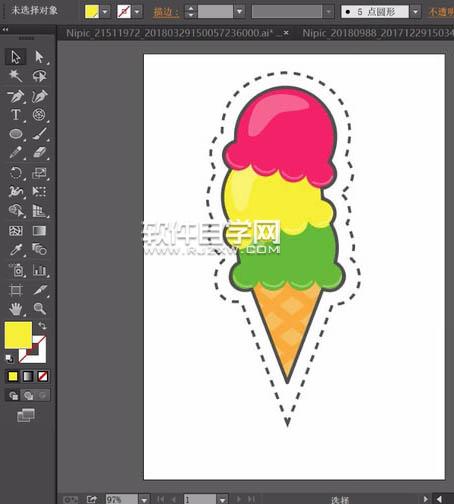
Task: Activate the Lasso tool
Action: tap(39, 76)
